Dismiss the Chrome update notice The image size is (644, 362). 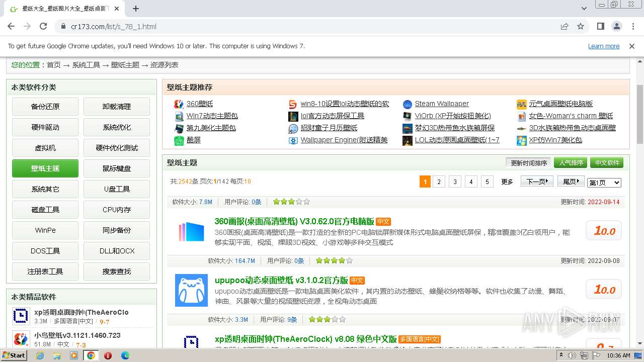tap(632, 46)
